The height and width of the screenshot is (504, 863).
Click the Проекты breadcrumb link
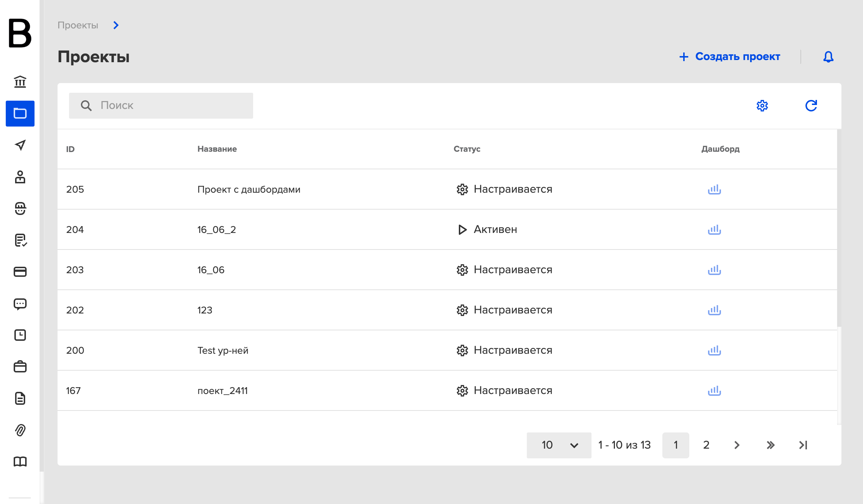(x=78, y=25)
